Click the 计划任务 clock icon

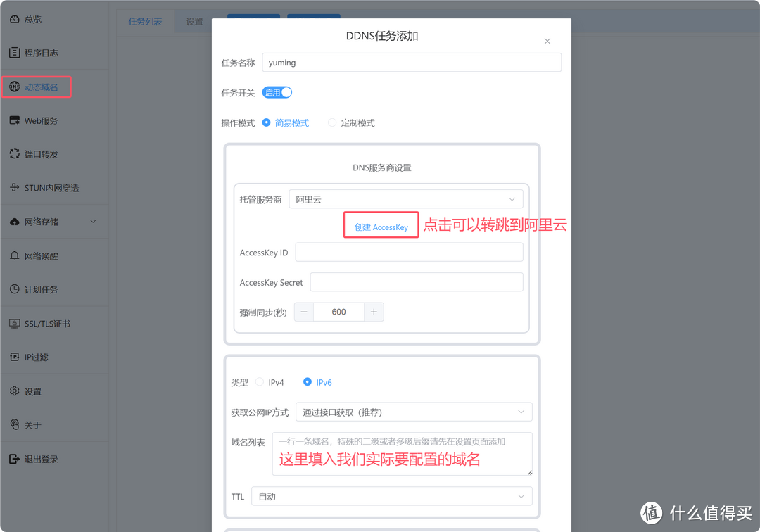coord(15,289)
